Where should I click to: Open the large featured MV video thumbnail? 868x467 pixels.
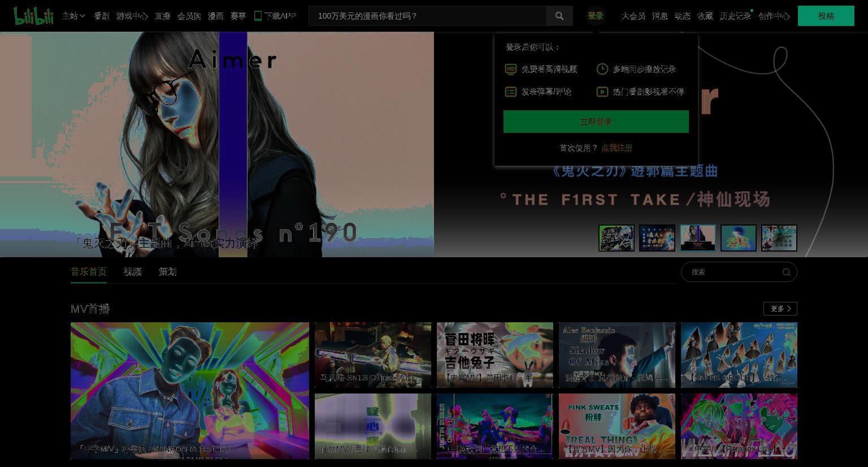pos(190,391)
